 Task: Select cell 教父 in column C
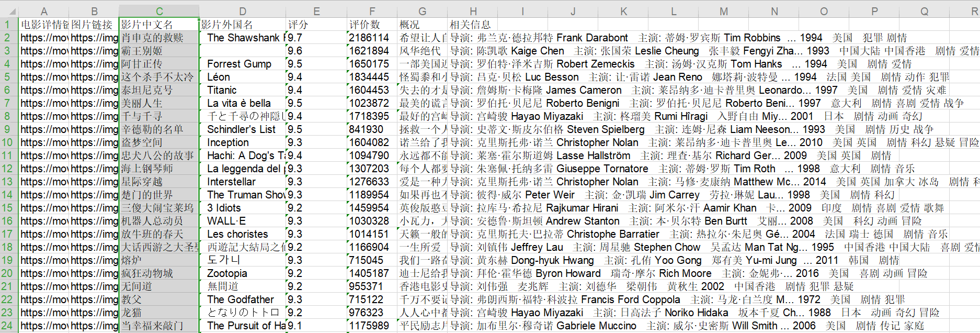159,299
